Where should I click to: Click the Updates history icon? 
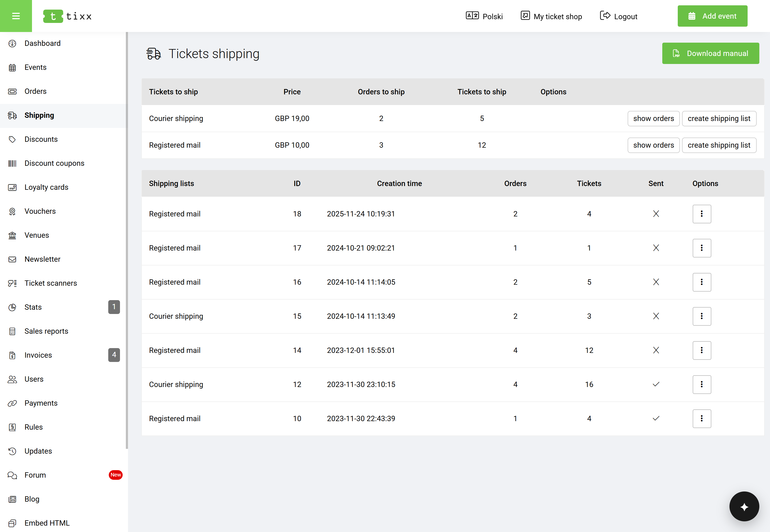[12, 451]
